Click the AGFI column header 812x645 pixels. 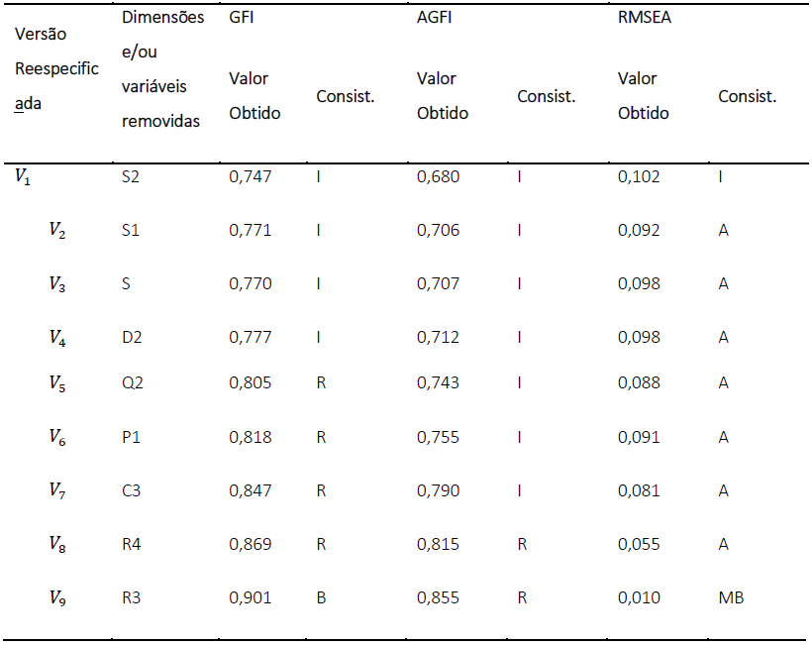pyautogui.click(x=435, y=18)
